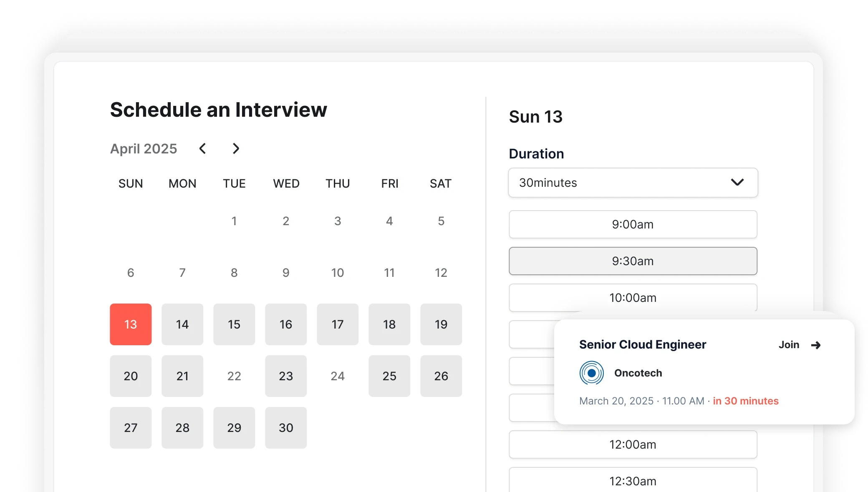868x492 pixels.
Task: Click the Oncotech company logo
Action: coord(591,373)
